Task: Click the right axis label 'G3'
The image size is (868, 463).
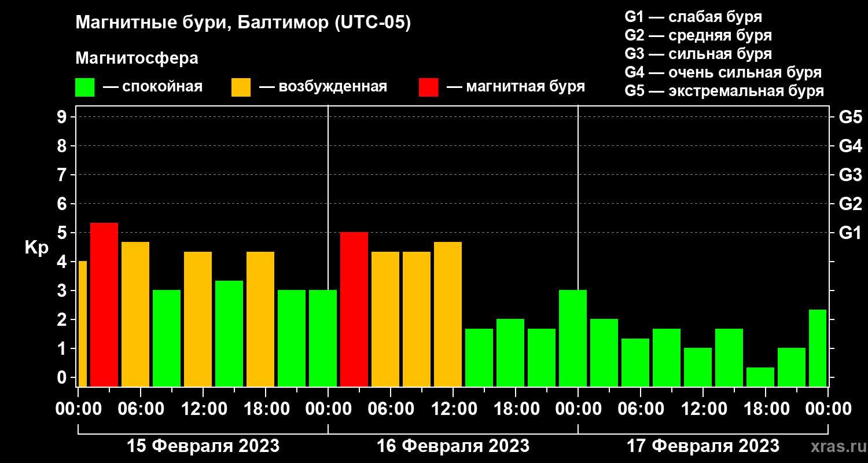Action: (850, 175)
